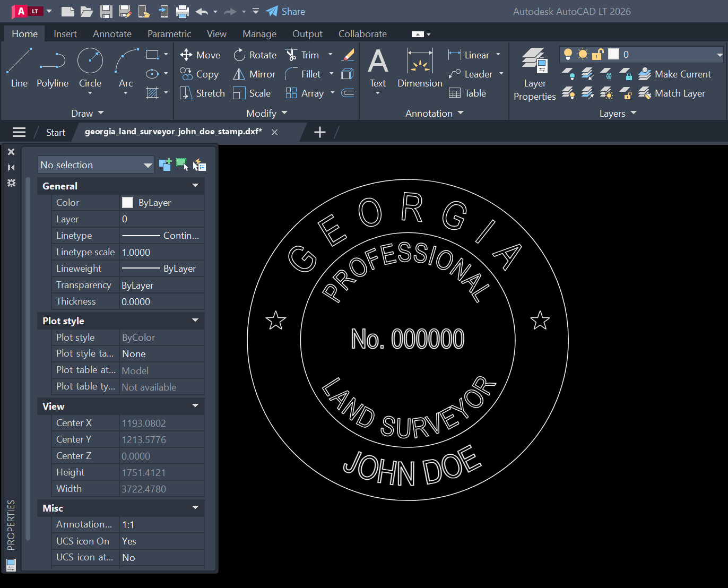The width and height of the screenshot is (728, 588).
Task: Toggle layer freeze sun icon in layer dropdown
Action: pos(583,54)
